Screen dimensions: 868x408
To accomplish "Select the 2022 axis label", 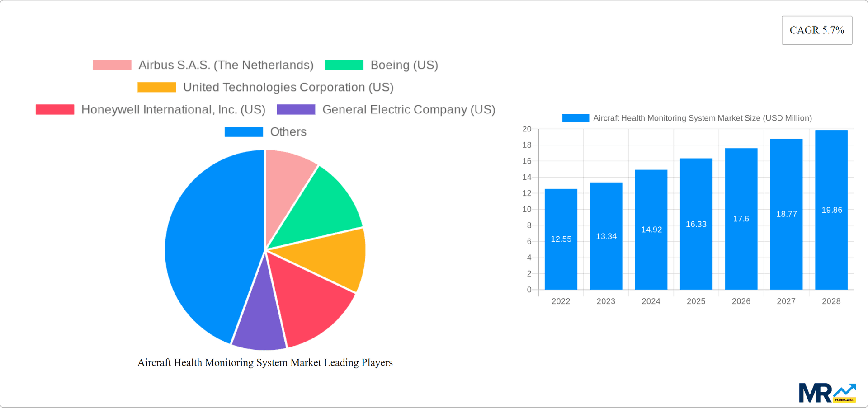I will (561, 301).
